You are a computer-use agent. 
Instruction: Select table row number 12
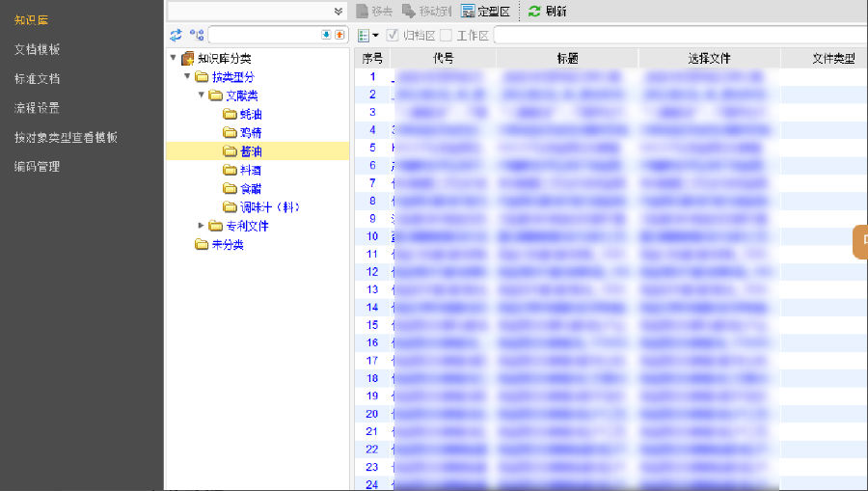pyautogui.click(x=611, y=272)
